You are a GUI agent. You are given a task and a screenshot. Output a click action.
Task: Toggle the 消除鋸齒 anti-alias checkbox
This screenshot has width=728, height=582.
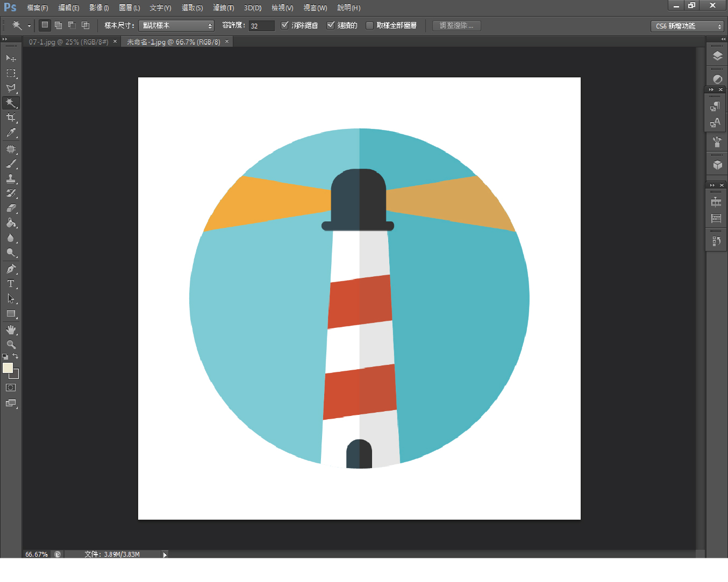(285, 25)
